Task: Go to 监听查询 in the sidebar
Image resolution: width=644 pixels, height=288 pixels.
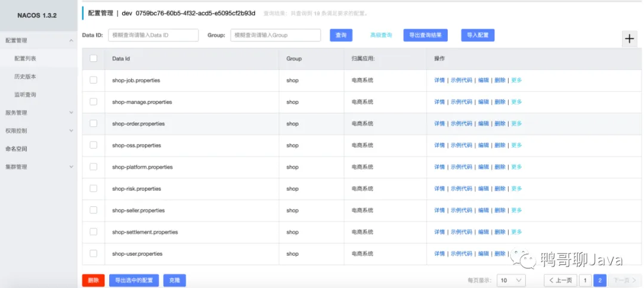Action: (25, 94)
